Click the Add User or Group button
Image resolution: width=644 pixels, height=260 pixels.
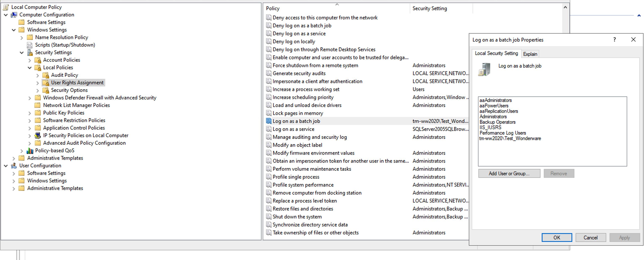pos(509,173)
